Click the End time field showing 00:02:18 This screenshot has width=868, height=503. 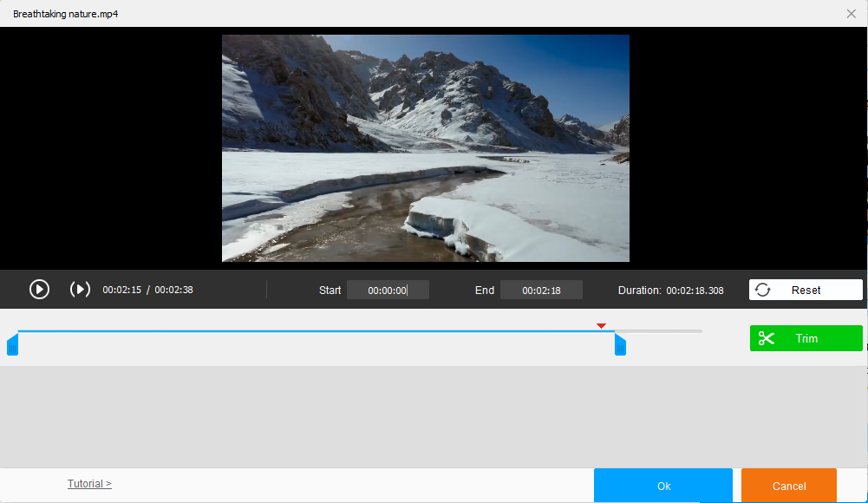click(x=541, y=290)
